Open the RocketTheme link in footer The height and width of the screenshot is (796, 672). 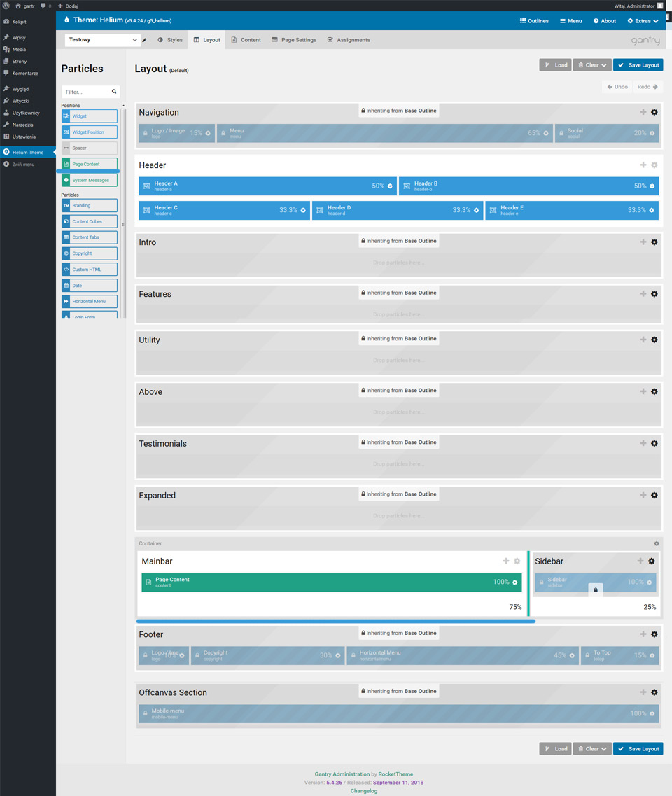(x=395, y=774)
